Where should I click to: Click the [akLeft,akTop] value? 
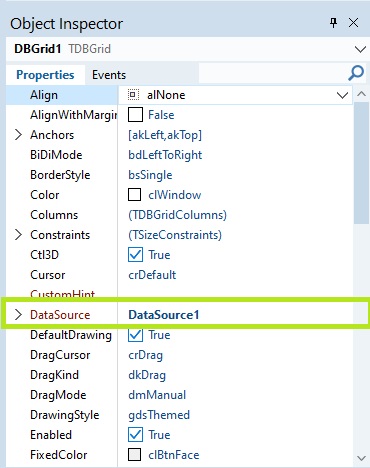click(165, 135)
